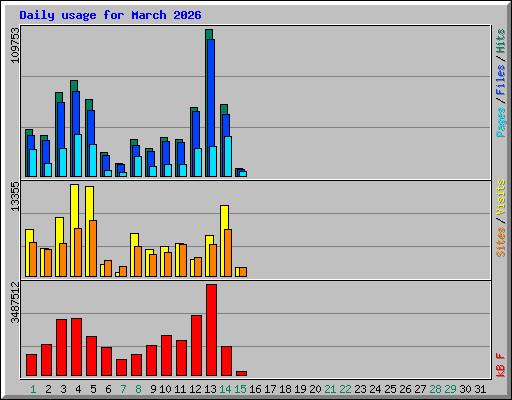Click day 31 on the x-axis
The height and width of the screenshot is (400, 512).
click(480, 389)
